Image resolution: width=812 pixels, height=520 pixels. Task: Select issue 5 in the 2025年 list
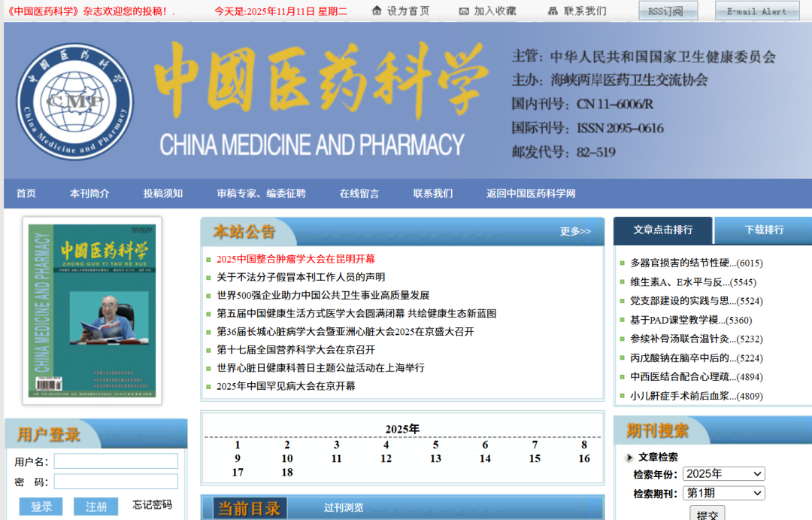[435, 445]
